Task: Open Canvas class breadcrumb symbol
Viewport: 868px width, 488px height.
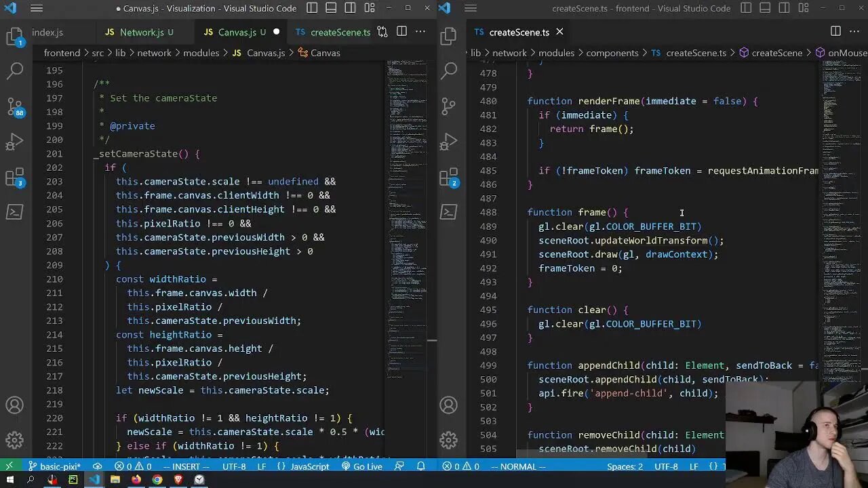Action: click(x=319, y=53)
